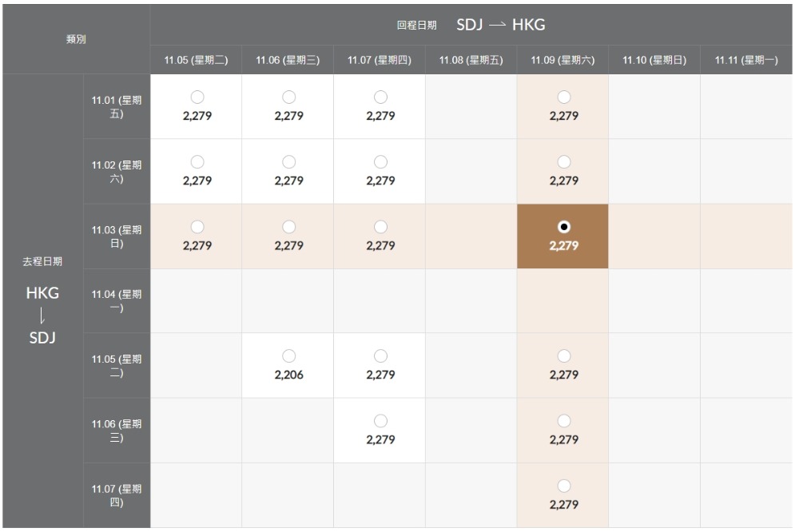This screenshot has height=532, width=799.
Task: Click the selected 11.03 to 11.09 fare
Action: tap(563, 227)
